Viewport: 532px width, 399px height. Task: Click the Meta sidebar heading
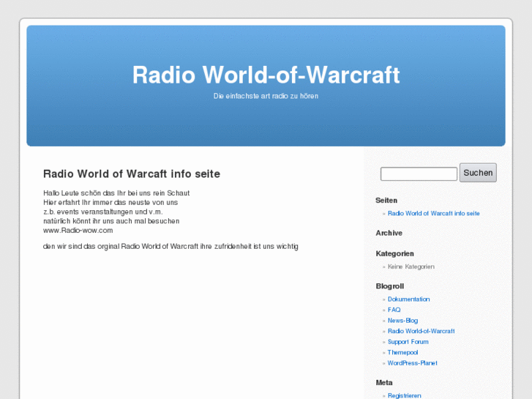tap(384, 383)
